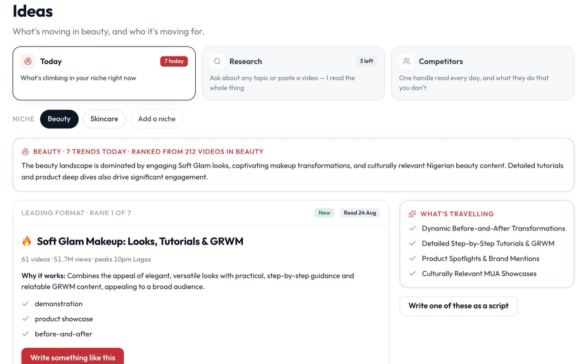Click Add a niche chip
Image resolution: width=588 pixels, height=364 pixels.
157,119
